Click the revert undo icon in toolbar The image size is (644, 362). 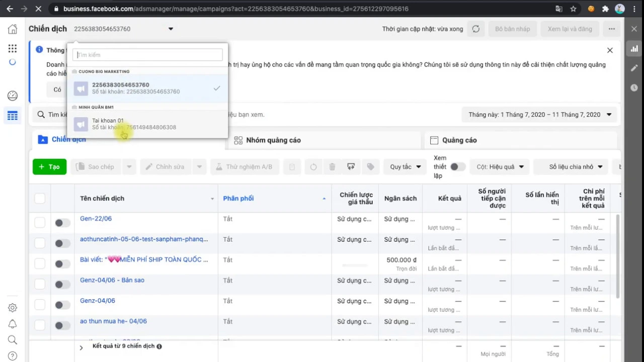(313, 167)
